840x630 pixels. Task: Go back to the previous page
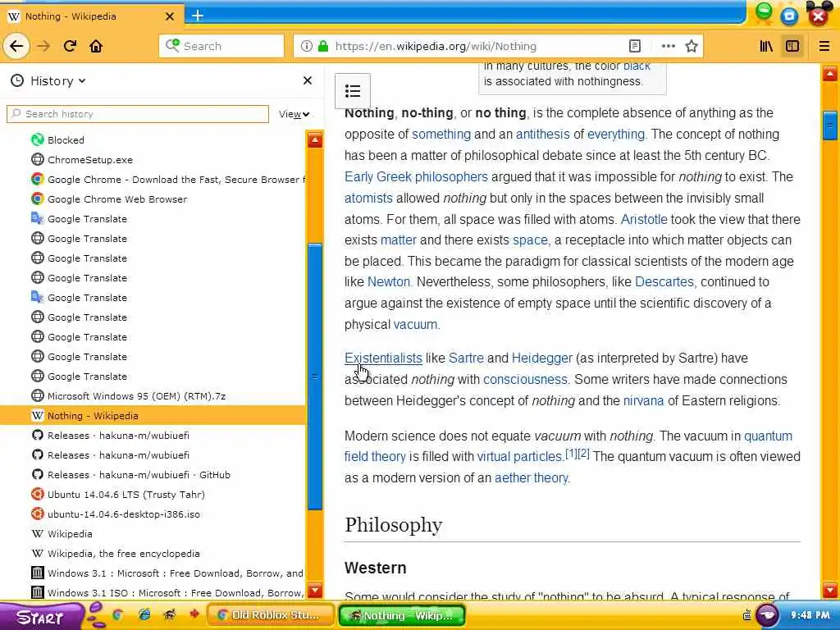pyautogui.click(x=16, y=46)
